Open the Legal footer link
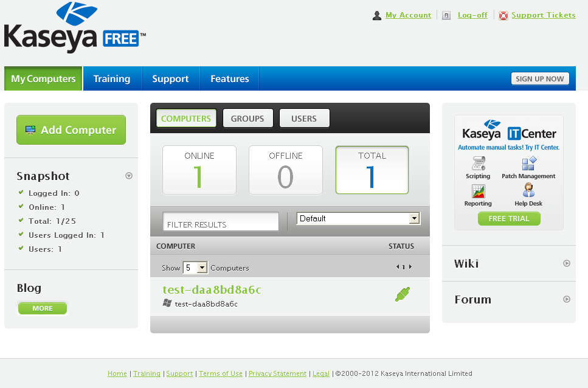Image resolution: width=588 pixels, height=388 pixels. click(320, 373)
